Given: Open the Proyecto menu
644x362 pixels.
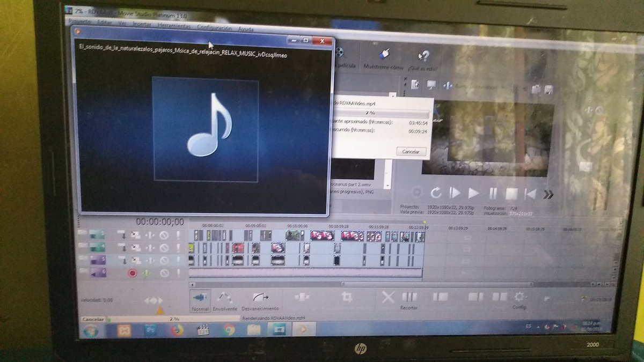Looking at the screenshot, I should pos(80,22).
